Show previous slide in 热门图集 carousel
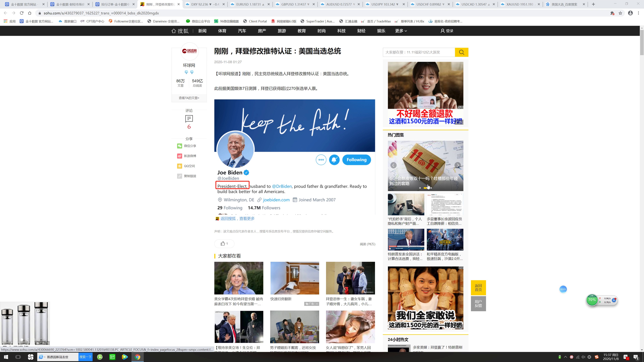644x362 pixels. tap(393, 165)
